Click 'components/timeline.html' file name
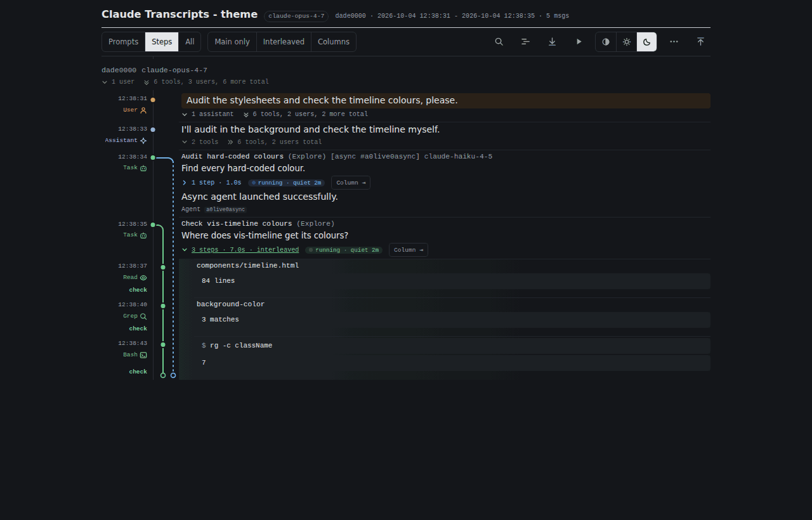 [x=247, y=266]
